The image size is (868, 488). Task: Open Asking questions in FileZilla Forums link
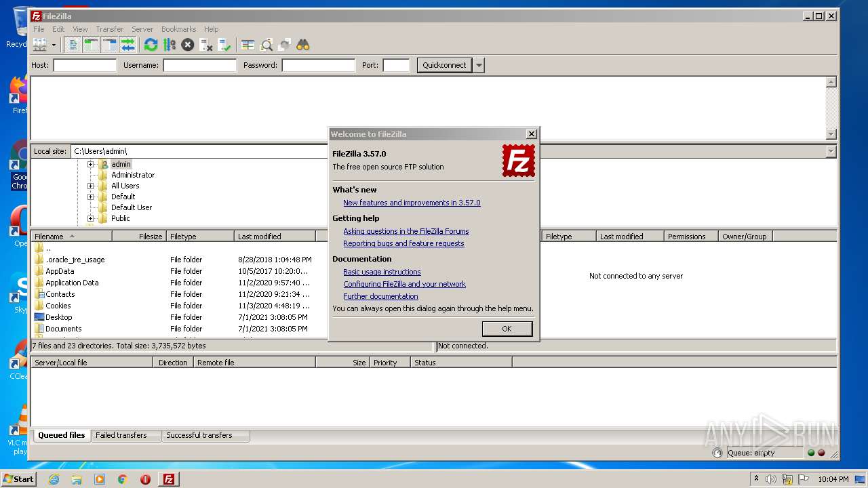[x=406, y=231]
